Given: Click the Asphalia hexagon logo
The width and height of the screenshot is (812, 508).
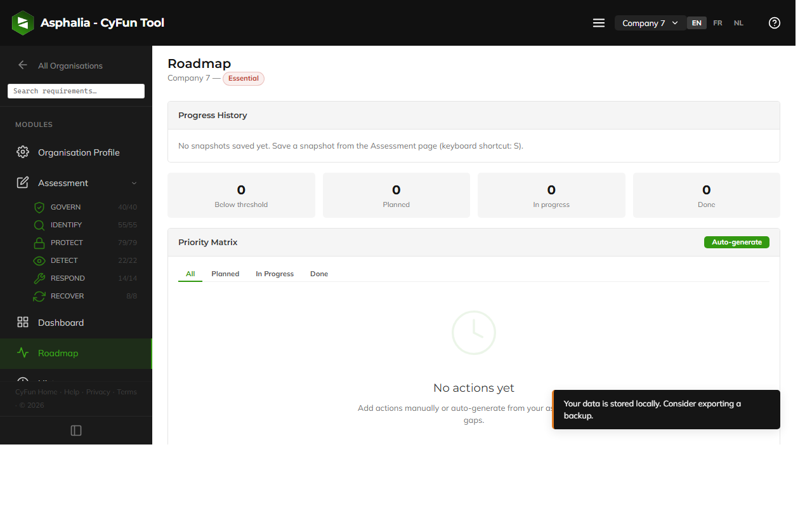Looking at the screenshot, I should click(22, 22).
